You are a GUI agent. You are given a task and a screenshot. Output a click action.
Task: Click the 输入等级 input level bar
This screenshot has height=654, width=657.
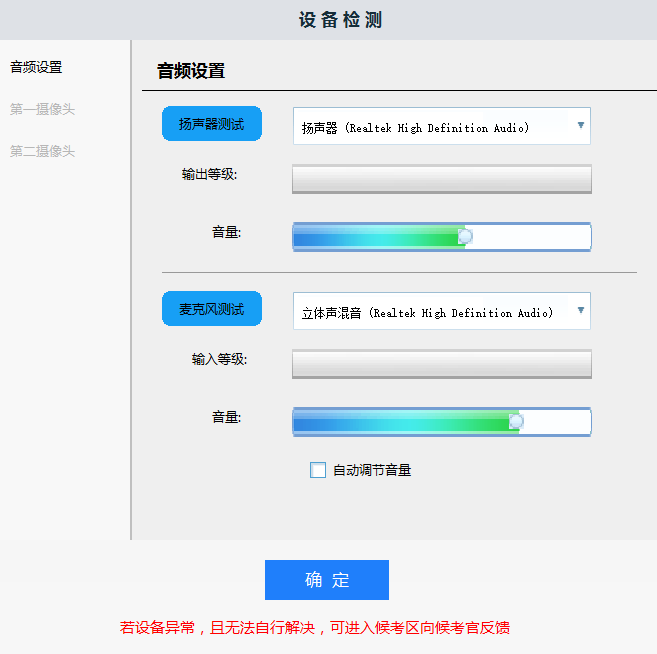[441, 364]
